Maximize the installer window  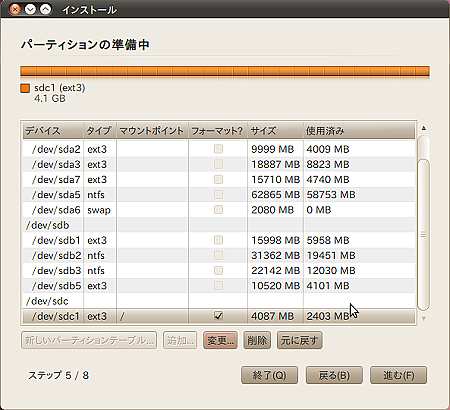coord(45,9)
